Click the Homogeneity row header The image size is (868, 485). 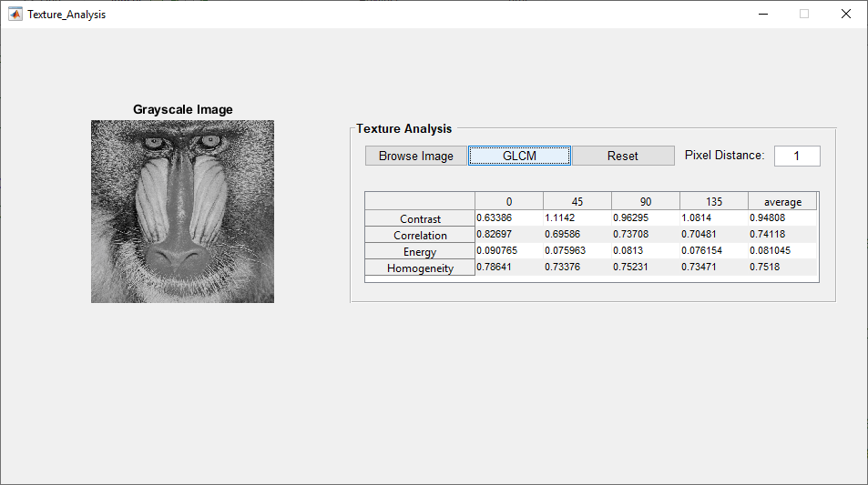pyautogui.click(x=420, y=268)
